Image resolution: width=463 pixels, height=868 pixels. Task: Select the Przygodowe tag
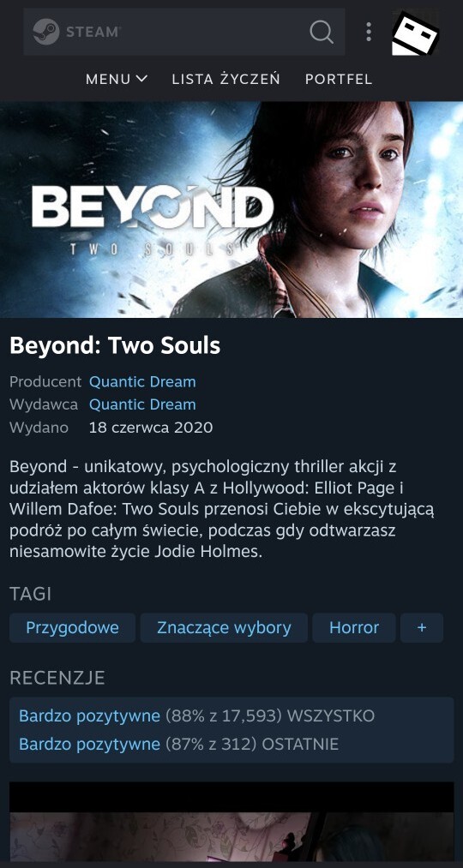coord(73,628)
